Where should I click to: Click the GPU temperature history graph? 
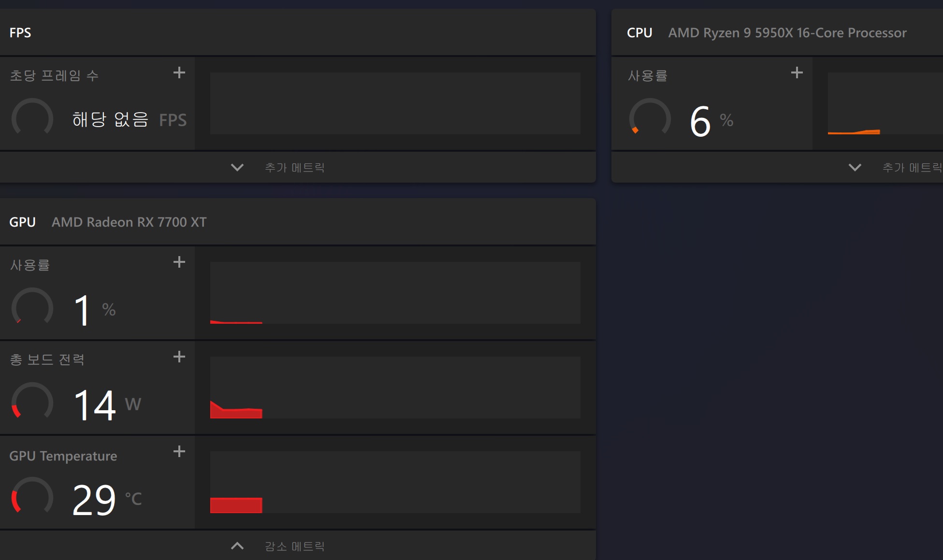pyautogui.click(x=395, y=482)
